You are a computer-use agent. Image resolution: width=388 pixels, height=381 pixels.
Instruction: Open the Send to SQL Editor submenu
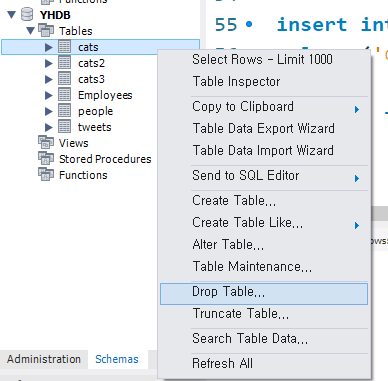pos(264,176)
